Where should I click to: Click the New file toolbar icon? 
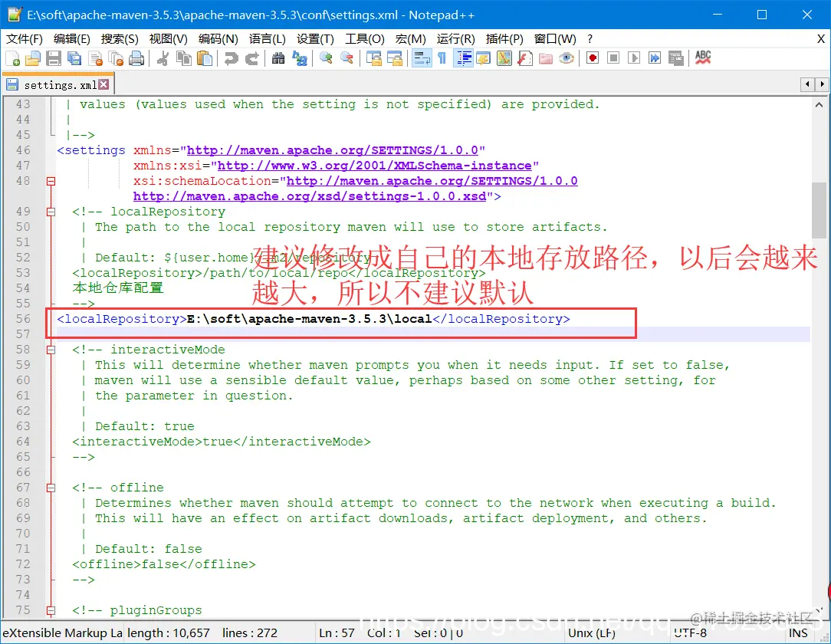13,58
